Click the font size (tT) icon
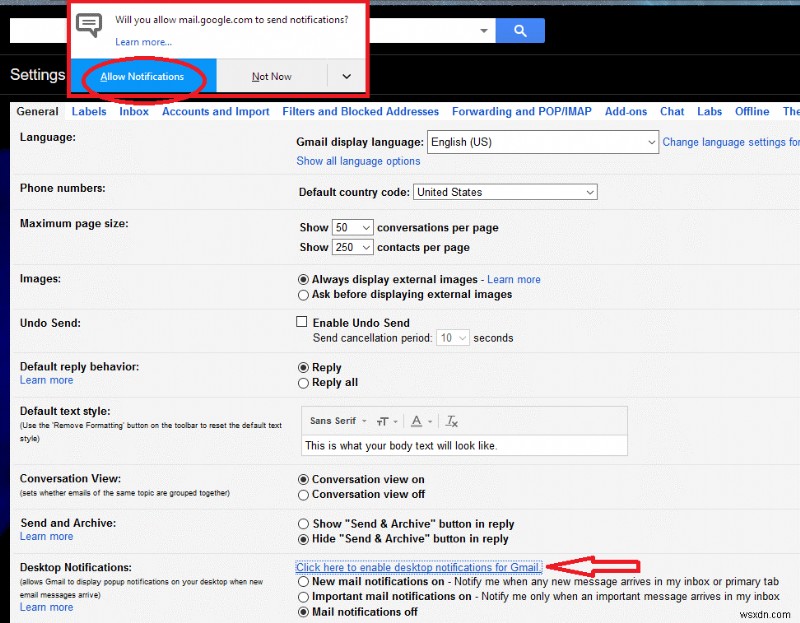This screenshot has height=623, width=800. pyautogui.click(x=381, y=421)
